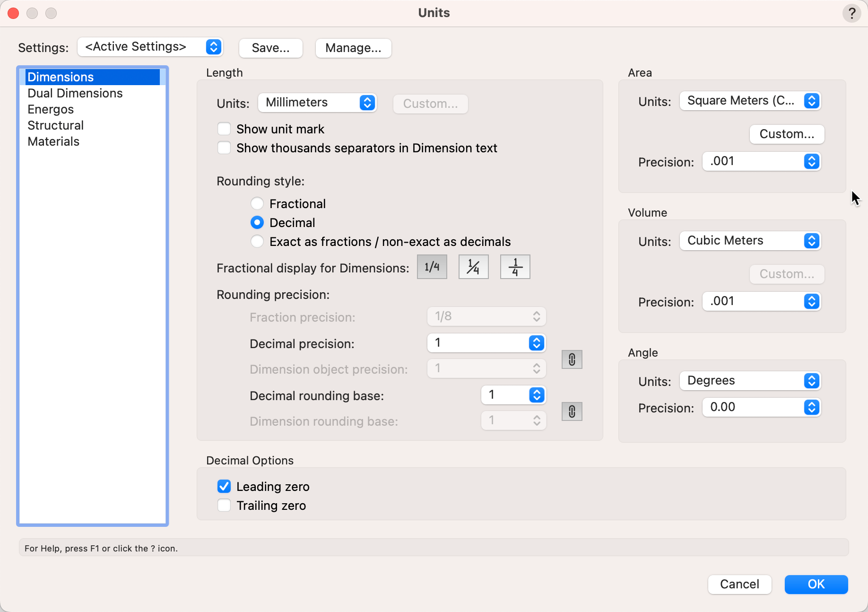
Task: Expand the Angle units Degrees dropdown
Action: (750, 381)
